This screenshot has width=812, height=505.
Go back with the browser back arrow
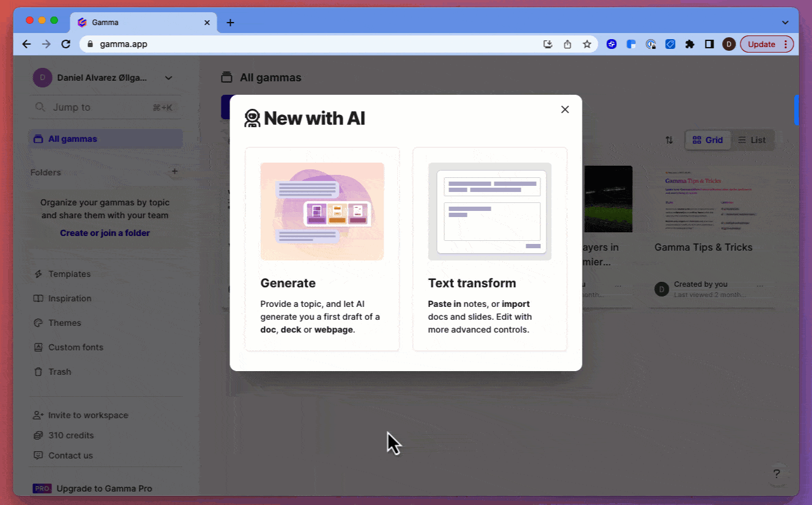point(26,44)
